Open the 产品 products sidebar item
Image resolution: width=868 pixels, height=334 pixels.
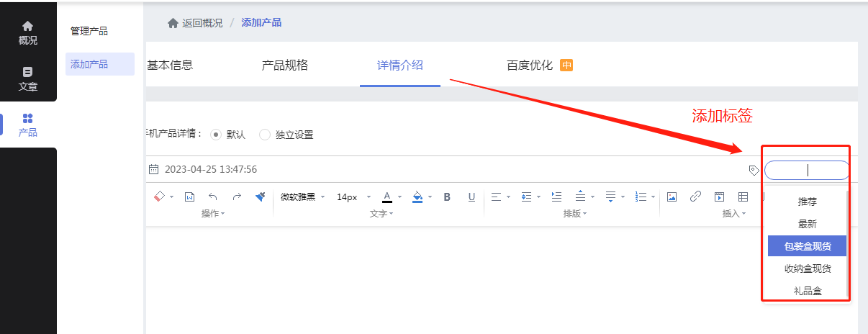point(28,125)
